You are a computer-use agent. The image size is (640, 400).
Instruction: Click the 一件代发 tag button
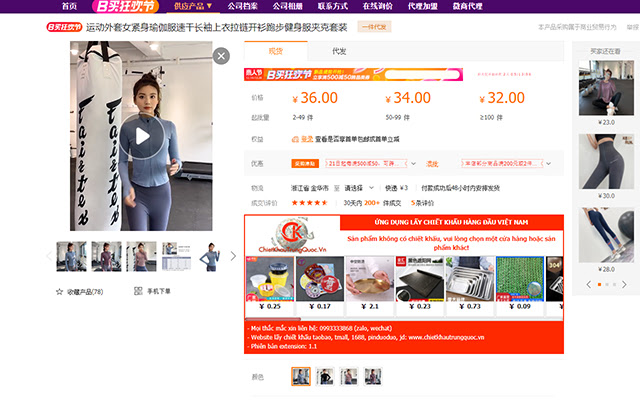(x=374, y=27)
